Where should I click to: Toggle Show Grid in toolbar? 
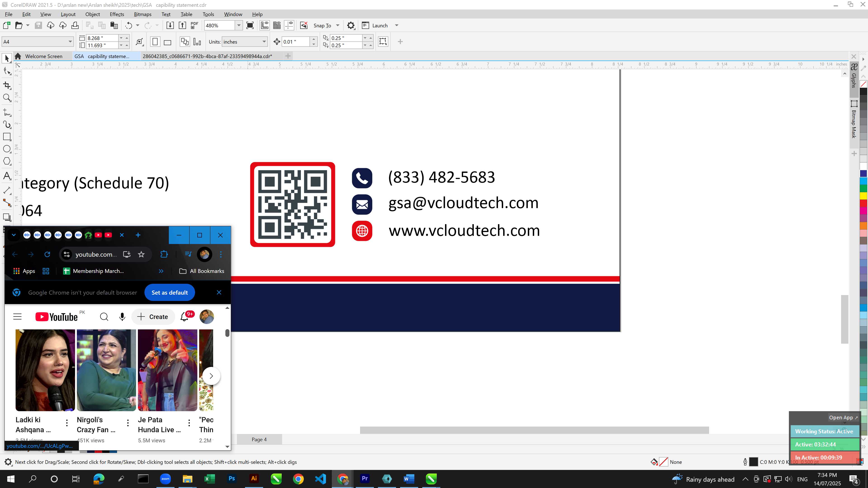point(277,25)
